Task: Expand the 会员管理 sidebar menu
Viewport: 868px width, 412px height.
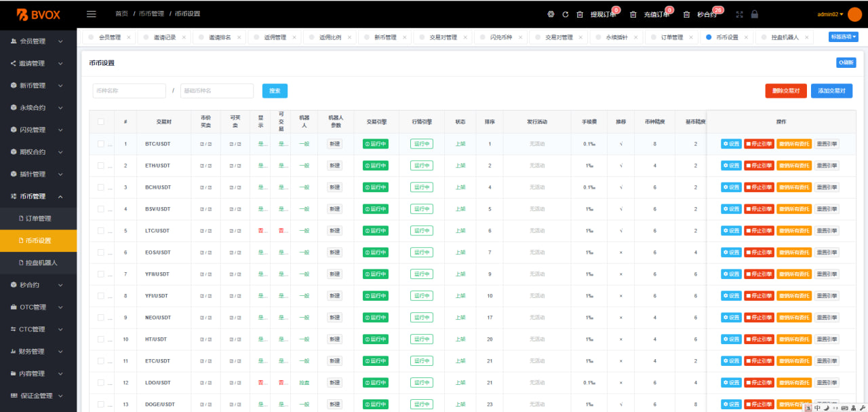Action: tap(39, 41)
